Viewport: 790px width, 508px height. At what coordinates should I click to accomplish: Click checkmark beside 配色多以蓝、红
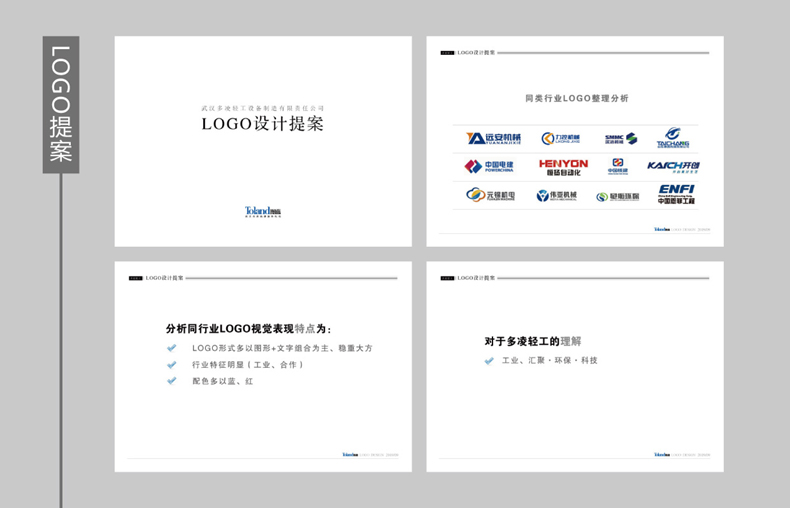click(172, 381)
